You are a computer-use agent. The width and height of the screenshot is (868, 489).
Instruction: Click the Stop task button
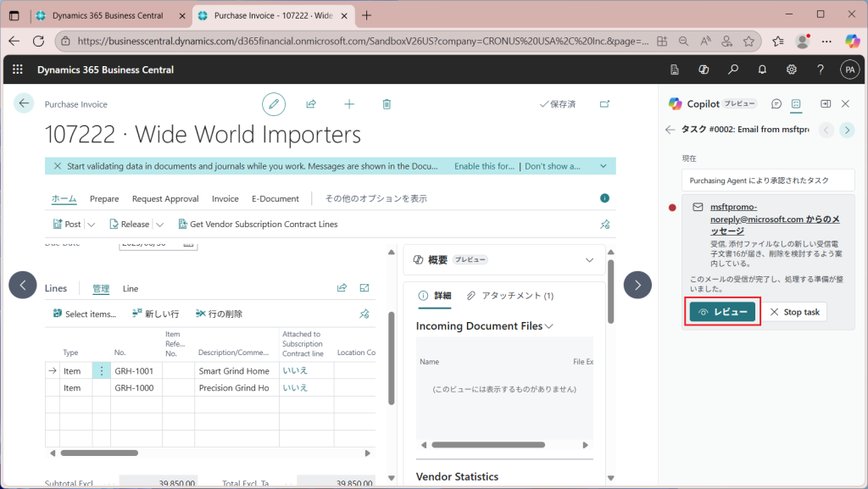[x=795, y=312]
